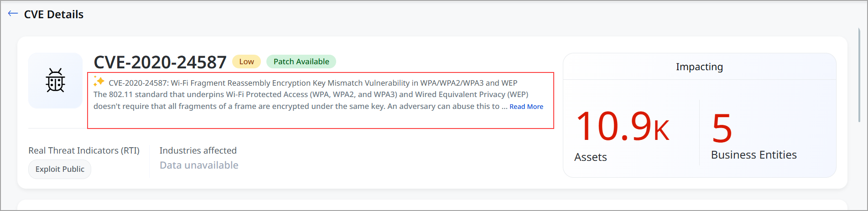
Task: Click the Business Entities label
Action: (x=754, y=155)
